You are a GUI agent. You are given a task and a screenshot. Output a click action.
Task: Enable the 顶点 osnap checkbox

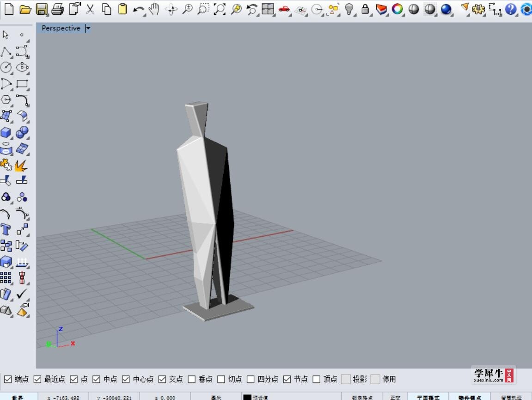(317, 379)
